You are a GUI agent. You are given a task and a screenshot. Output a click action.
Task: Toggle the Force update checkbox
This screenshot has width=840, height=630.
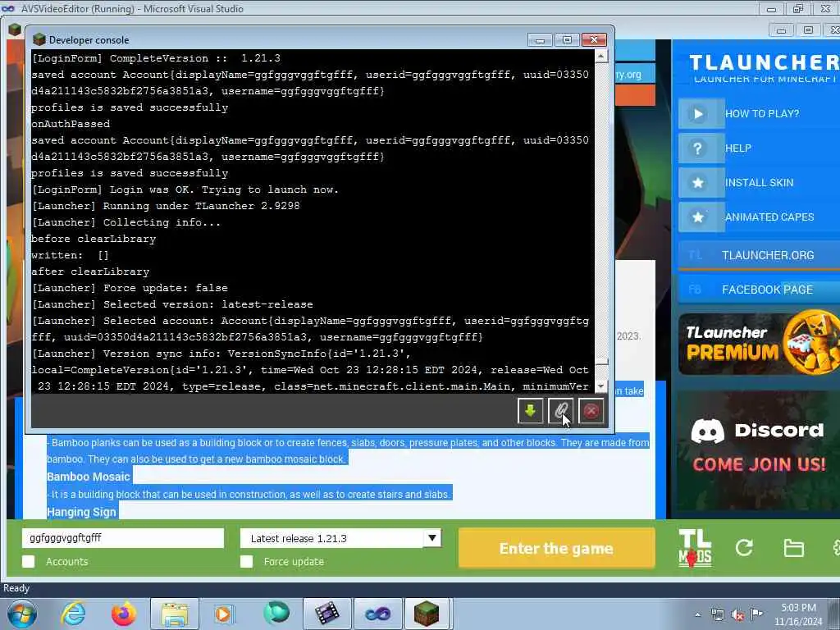coord(246,561)
